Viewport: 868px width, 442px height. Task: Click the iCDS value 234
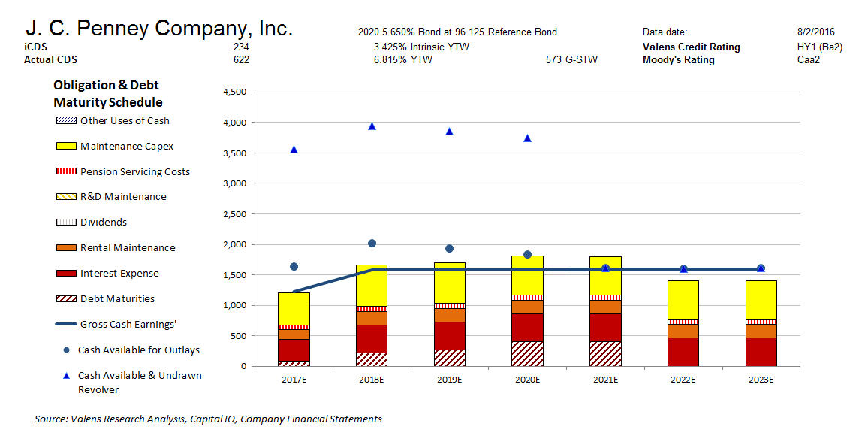(241, 47)
